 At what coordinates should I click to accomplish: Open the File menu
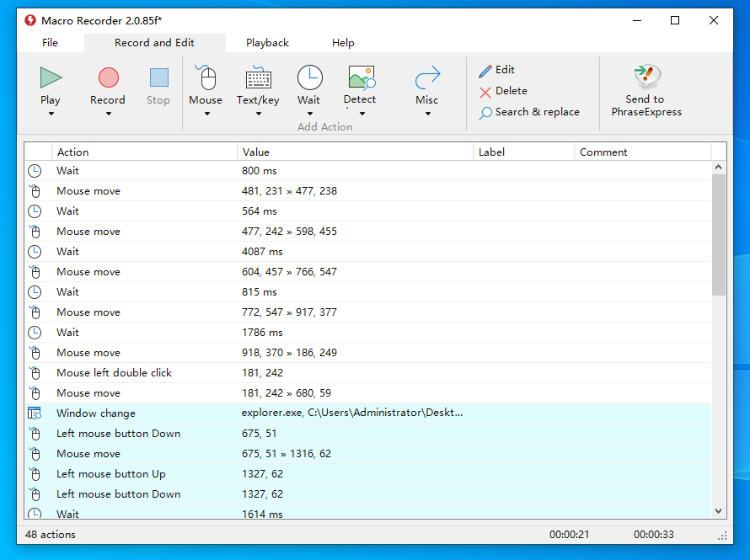tap(50, 42)
